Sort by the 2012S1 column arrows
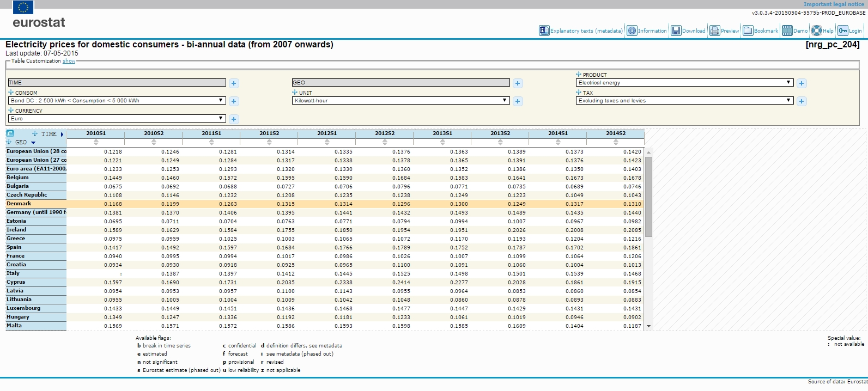 click(x=327, y=142)
